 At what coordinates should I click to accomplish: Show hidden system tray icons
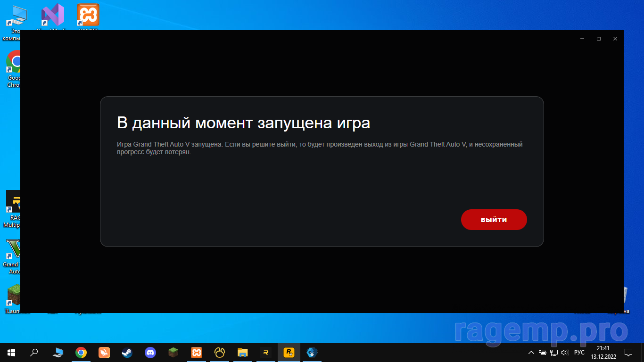tap(531, 353)
